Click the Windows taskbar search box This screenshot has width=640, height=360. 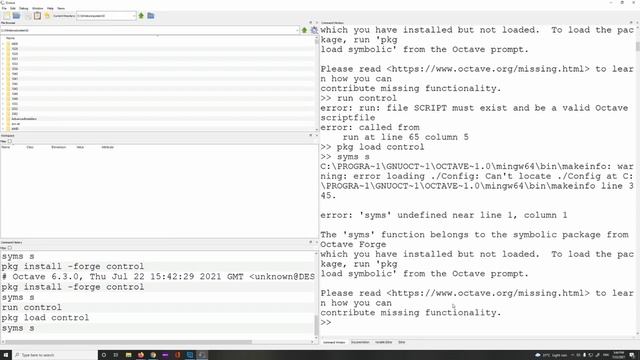(x=55, y=355)
